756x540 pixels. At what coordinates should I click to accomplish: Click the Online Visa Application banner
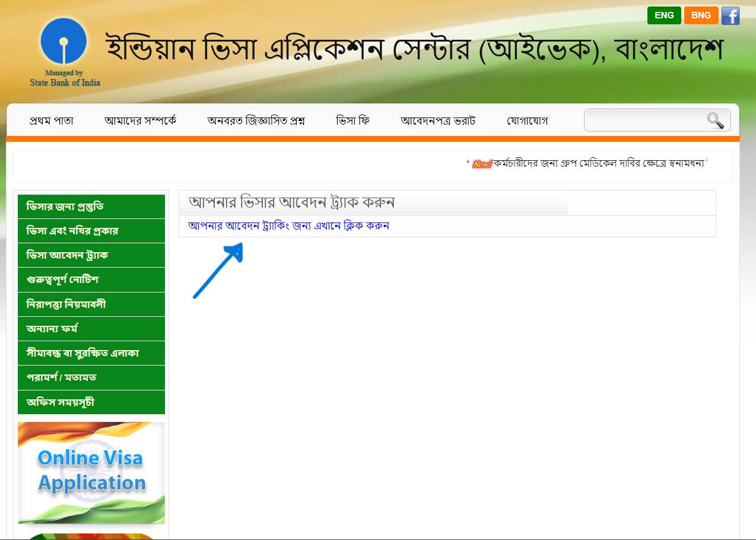point(91,472)
